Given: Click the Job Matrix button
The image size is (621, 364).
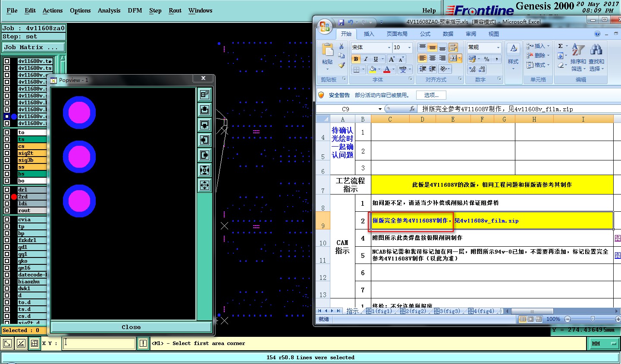Looking at the screenshot, I should (x=34, y=47).
